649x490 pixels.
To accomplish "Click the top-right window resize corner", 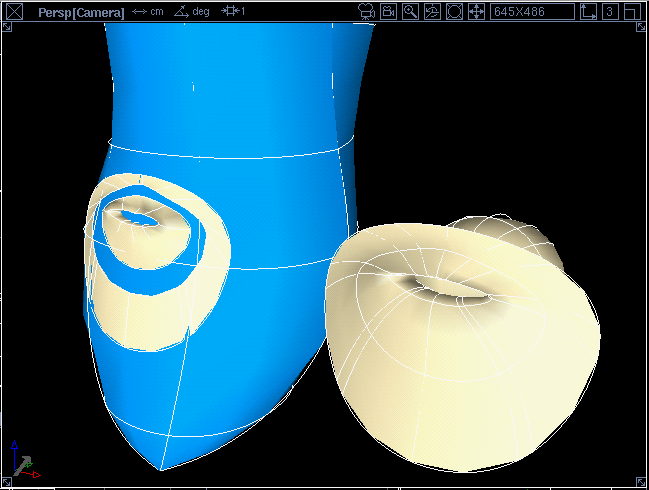I will coord(641,27).
